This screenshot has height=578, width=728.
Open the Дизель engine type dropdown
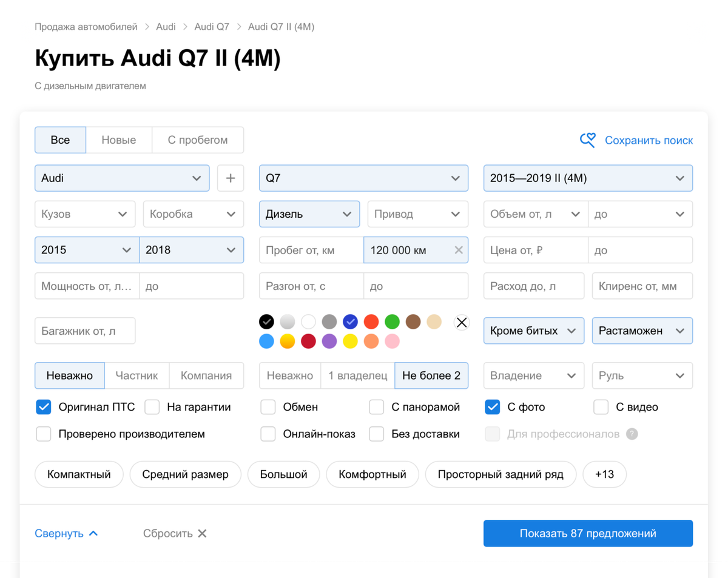[309, 214]
